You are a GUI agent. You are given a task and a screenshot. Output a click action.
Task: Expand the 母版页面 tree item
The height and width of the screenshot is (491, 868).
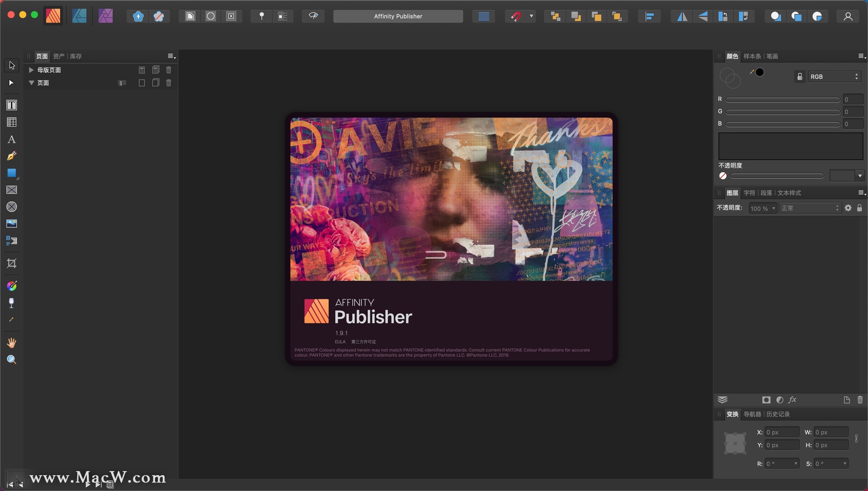(32, 70)
